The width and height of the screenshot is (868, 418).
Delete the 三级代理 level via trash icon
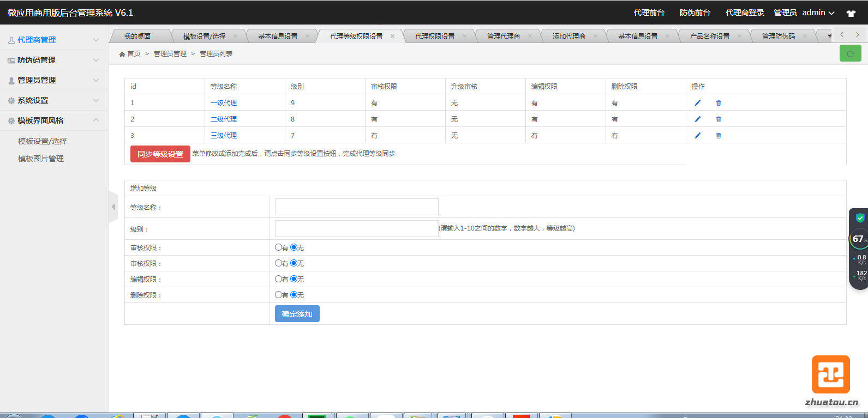(x=719, y=136)
